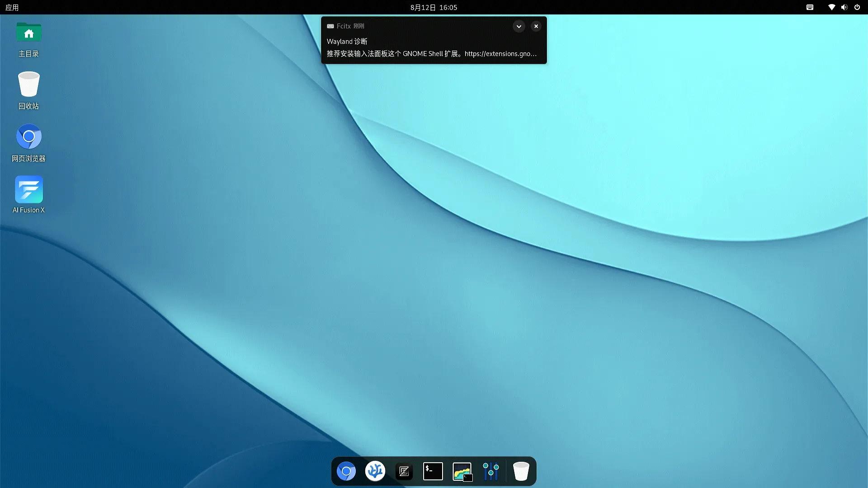Screen dimensions: 868x488
Task: Open the 主目录 home folder icon
Action: [29, 33]
